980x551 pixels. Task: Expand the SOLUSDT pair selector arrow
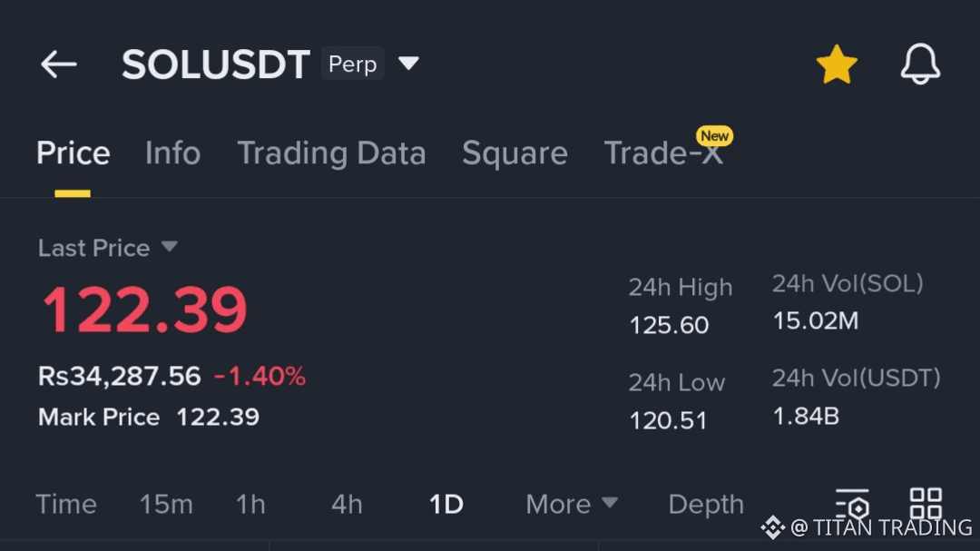point(409,64)
